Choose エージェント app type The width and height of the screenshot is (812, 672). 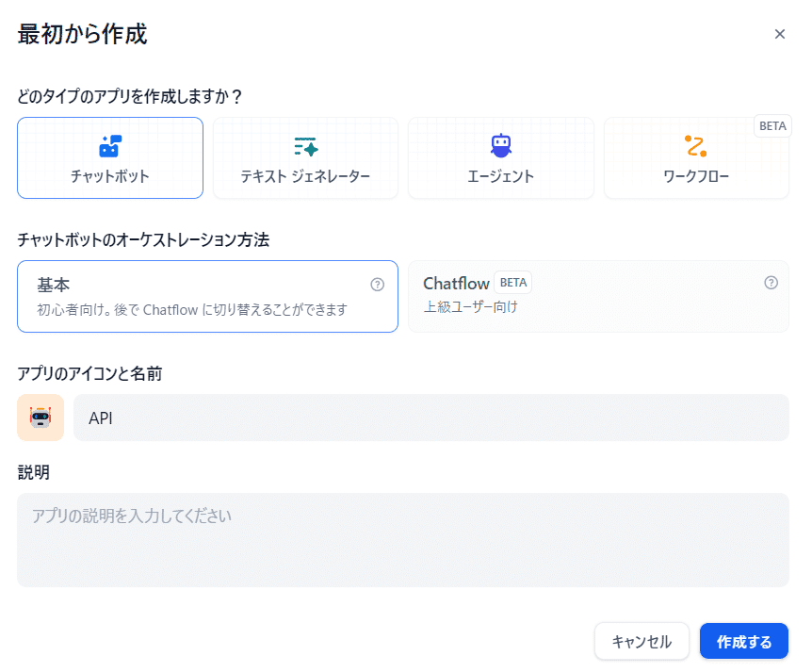tap(500, 158)
